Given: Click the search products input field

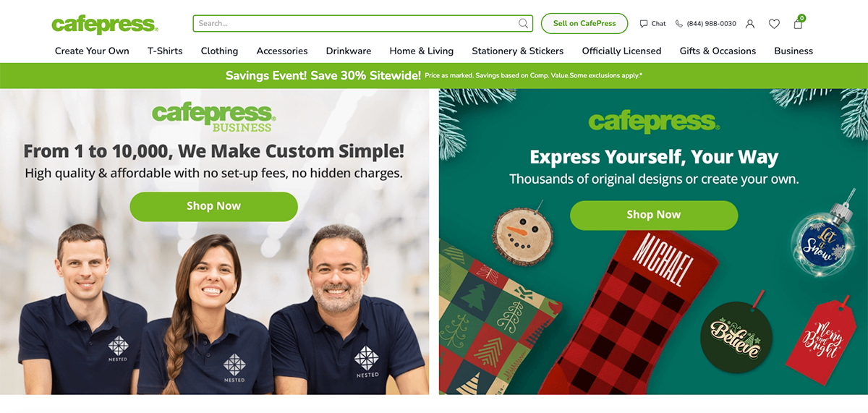Looking at the screenshot, I should [362, 23].
